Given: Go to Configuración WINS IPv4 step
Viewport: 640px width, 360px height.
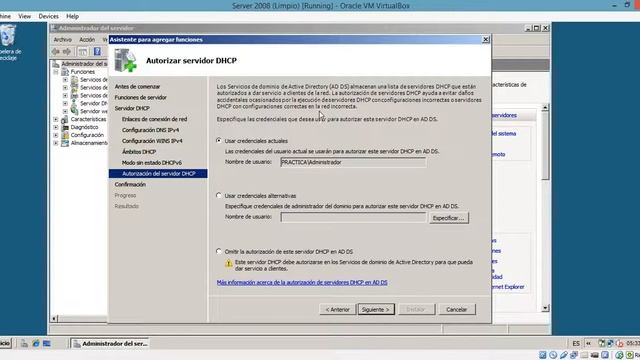Looking at the screenshot, I should coord(152,141).
